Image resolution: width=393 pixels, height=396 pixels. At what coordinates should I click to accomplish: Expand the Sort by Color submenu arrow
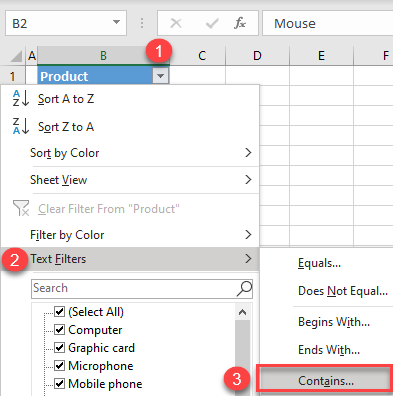pos(248,153)
